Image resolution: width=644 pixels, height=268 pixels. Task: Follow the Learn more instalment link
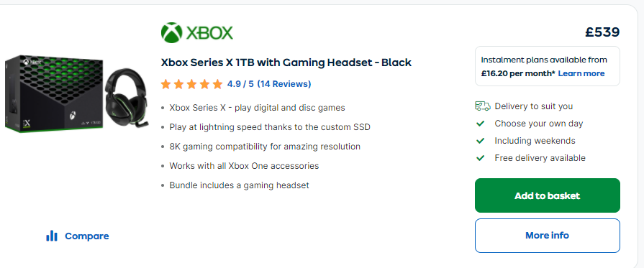[581, 73]
